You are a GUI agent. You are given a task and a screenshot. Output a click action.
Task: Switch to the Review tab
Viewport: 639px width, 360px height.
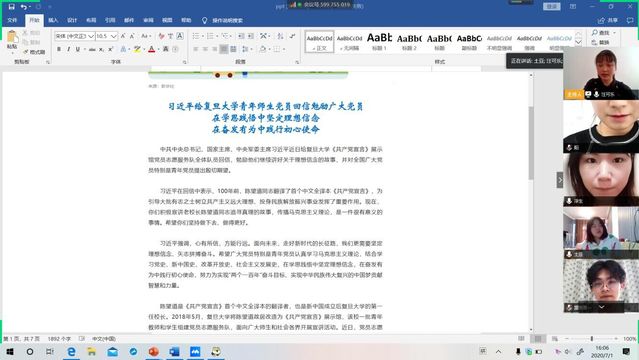[148, 20]
